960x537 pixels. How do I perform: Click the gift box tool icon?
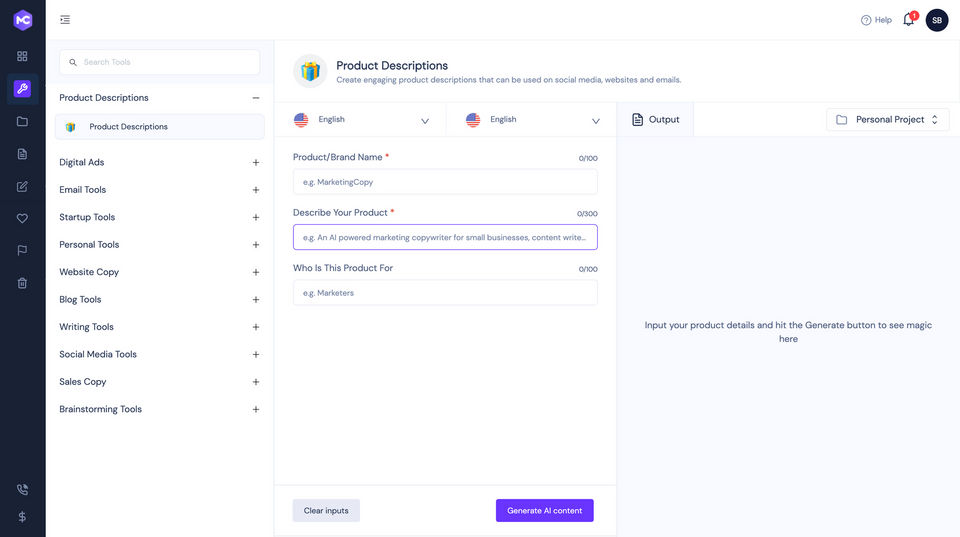pos(310,72)
